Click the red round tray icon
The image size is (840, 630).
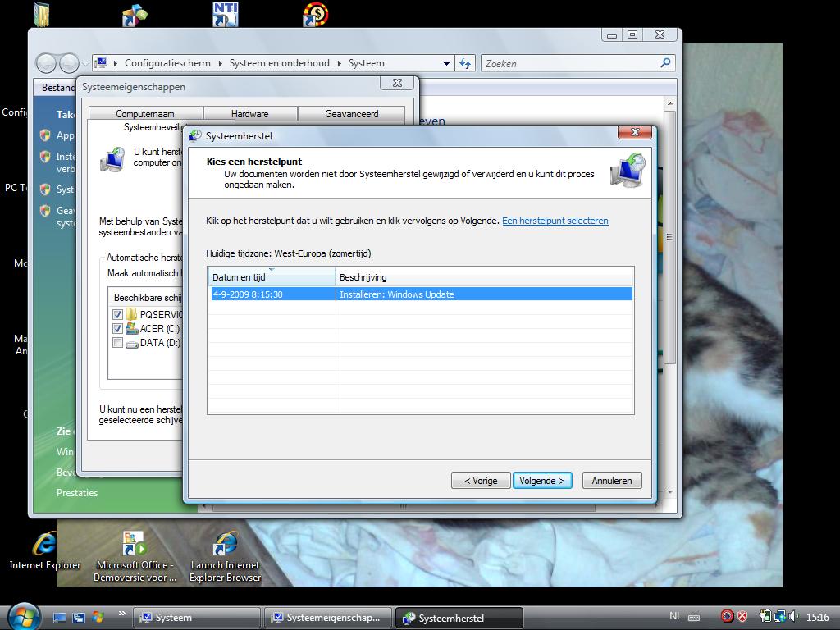coord(727,616)
